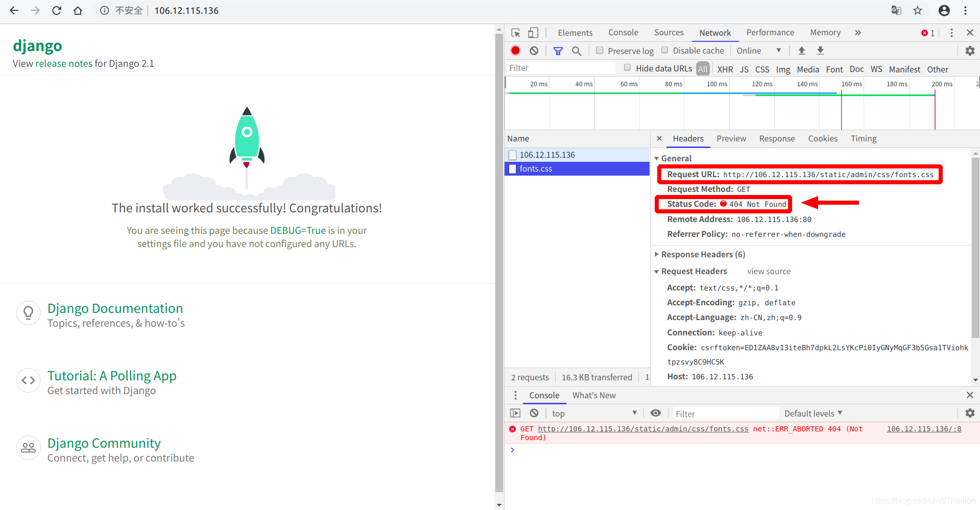The image size is (980, 510).
Task: Filter requests by Img
Action: tap(783, 69)
